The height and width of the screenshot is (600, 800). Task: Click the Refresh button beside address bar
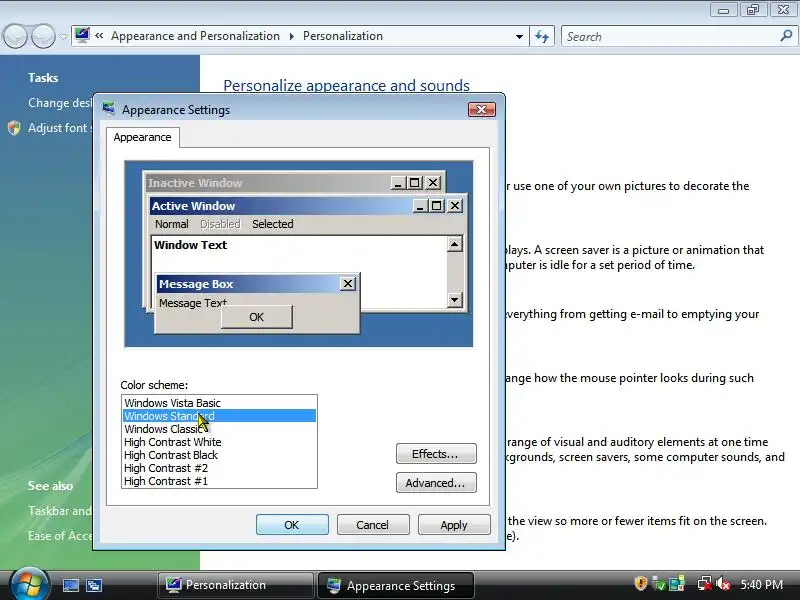(542, 37)
